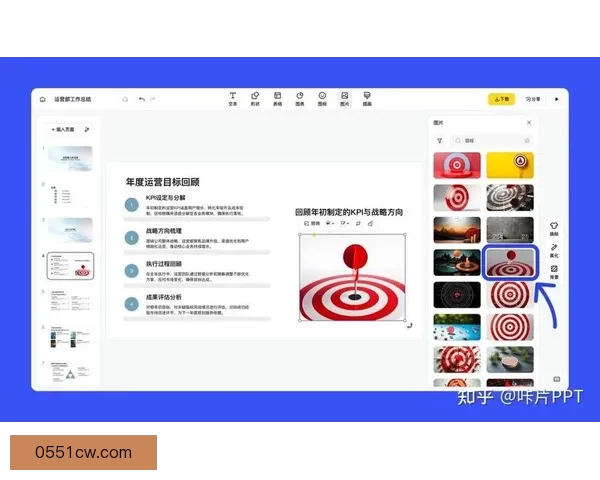This screenshot has height=480, width=600.
Task: Click the document title 运营部工作总结
Action: coord(73,99)
